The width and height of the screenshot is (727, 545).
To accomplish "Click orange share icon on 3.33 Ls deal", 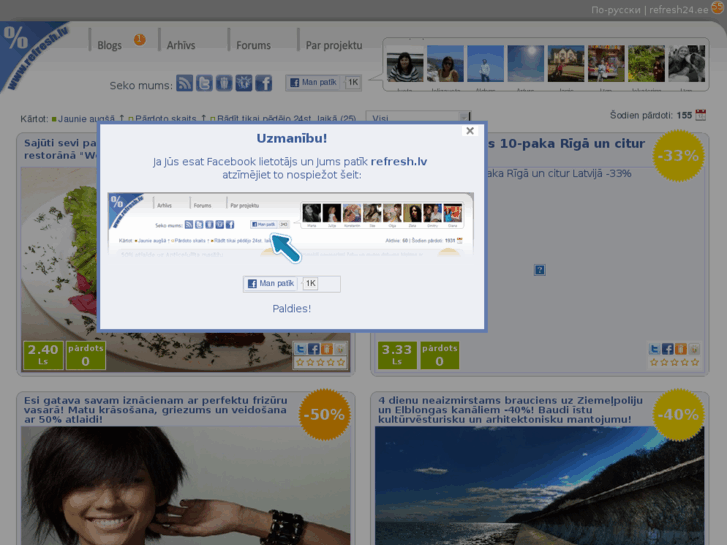I will [x=681, y=349].
